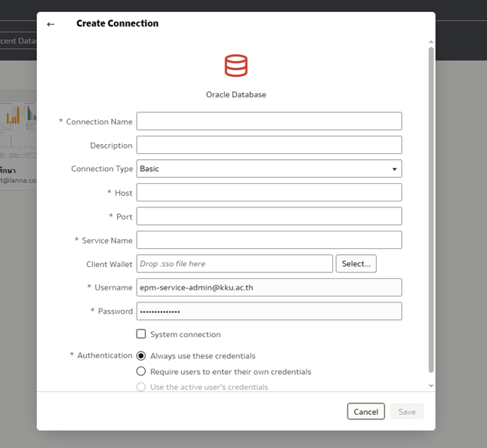Select Always use these credentials
This screenshot has width=487, height=448.
click(141, 355)
